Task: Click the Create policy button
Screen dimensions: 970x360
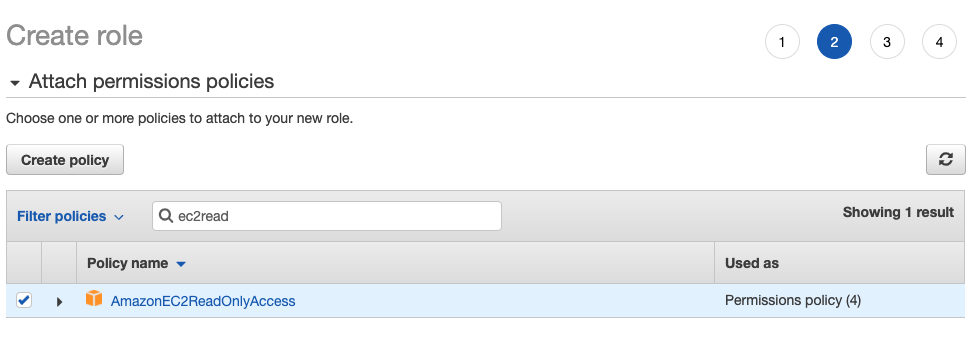Action: [x=65, y=160]
